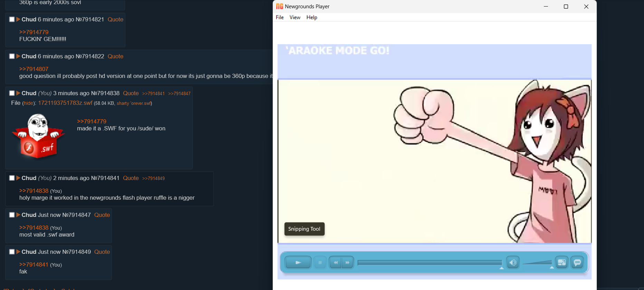The height and width of the screenshot is (290, 644).
Task: Select the post number №7914838
Action: pos(105,93)
